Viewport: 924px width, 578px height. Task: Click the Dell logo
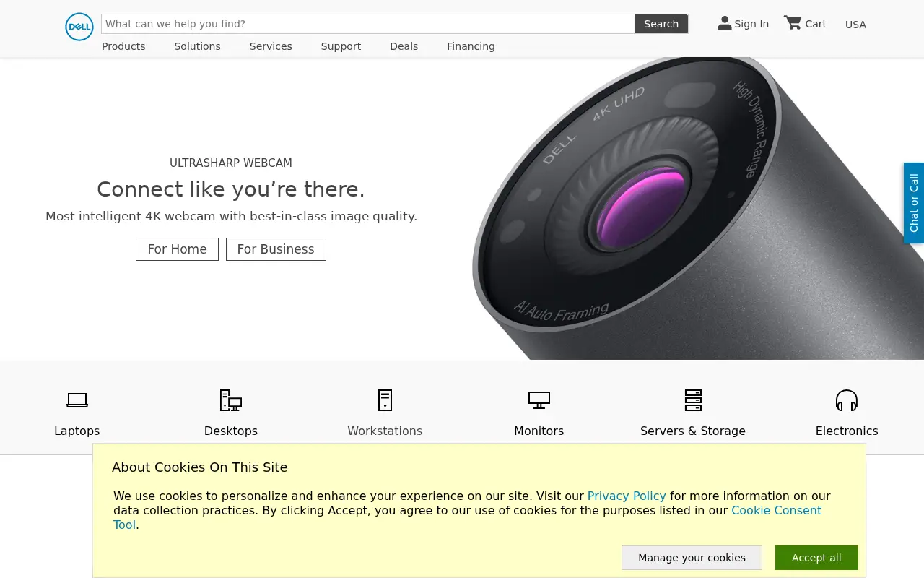pos(79,27)
